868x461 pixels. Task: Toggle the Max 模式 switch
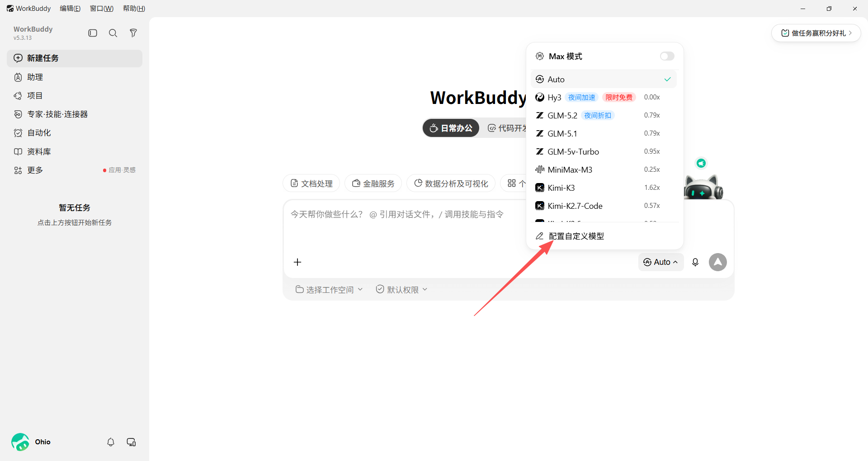coord(667,56)
